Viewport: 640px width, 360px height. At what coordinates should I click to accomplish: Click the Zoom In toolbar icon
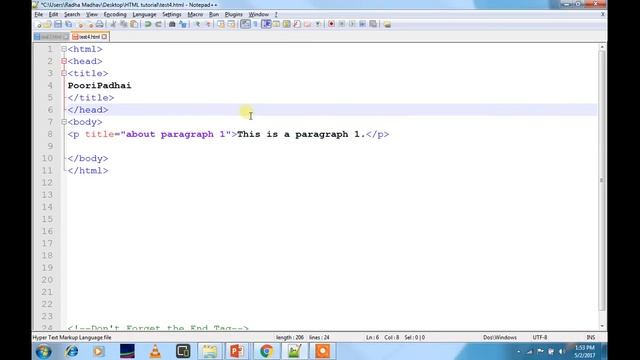point(197,24)
